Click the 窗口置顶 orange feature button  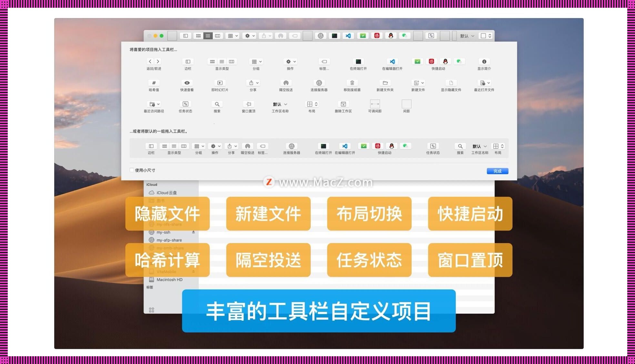click(470, 260)
